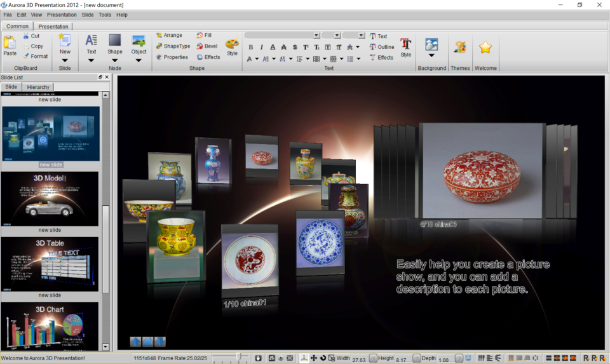Expand the Text node dropdown arrow
Screen dimensions: 610x364
(x=91, y=60)
